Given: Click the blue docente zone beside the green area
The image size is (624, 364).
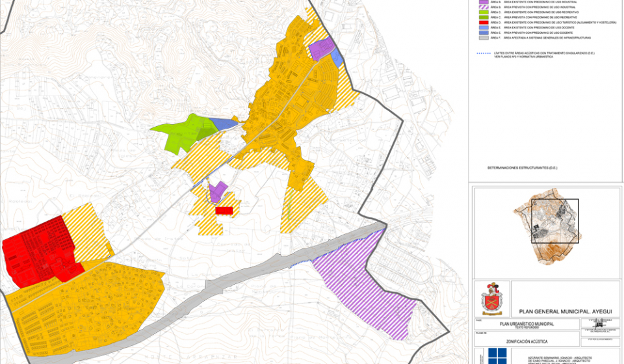Looking at the screenshot, I should pos(224,123).
